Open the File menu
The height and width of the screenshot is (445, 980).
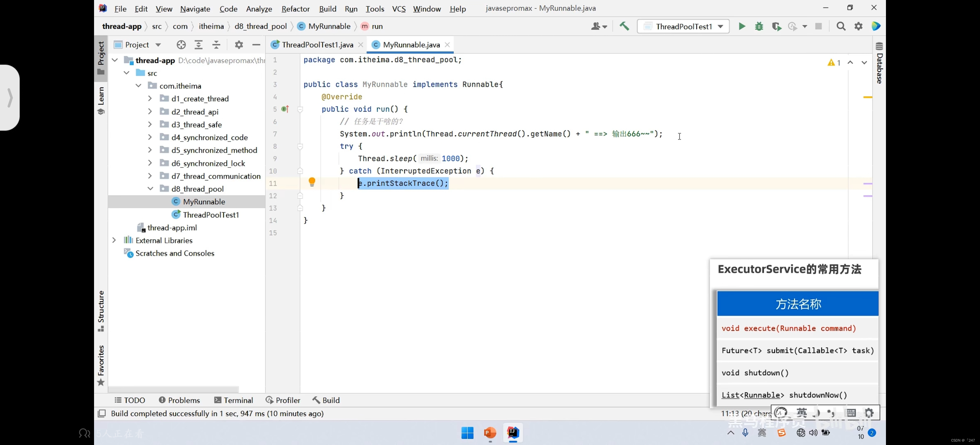(120, 8)
